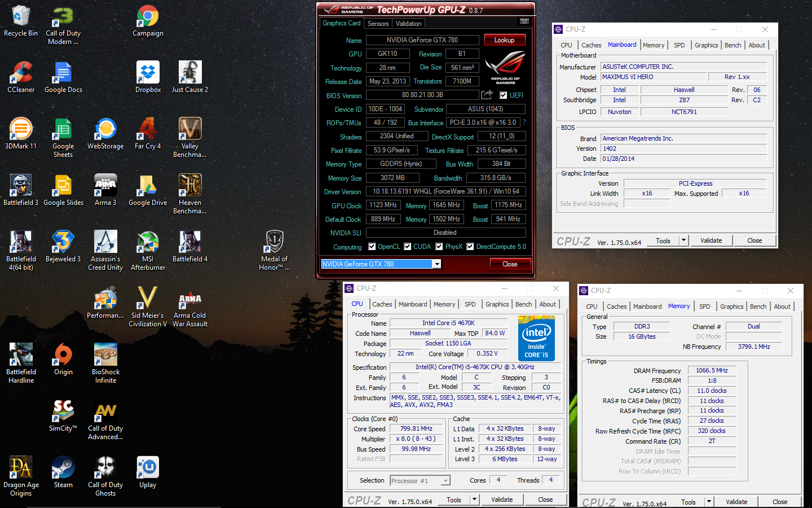Click the GPU name field NVIDIA GeForce GTX 780
The height and width of the screenshot is (508, 812).
(x=422, y=40)
